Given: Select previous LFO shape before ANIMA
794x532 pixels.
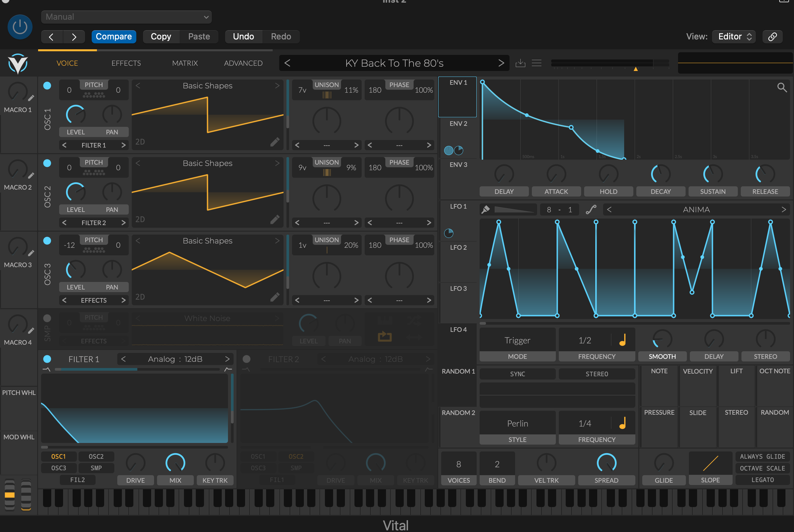Looking at the screenshot, I should [x=609, y=210].
